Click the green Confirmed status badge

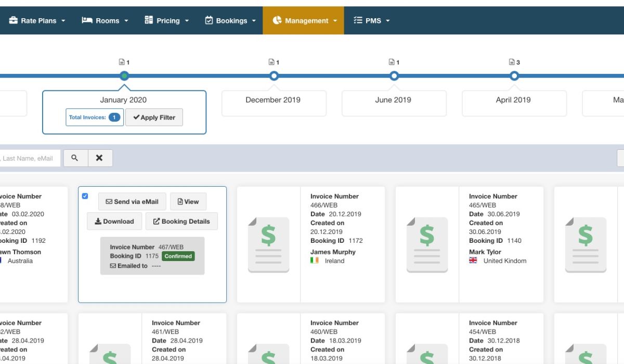point(178,256)
